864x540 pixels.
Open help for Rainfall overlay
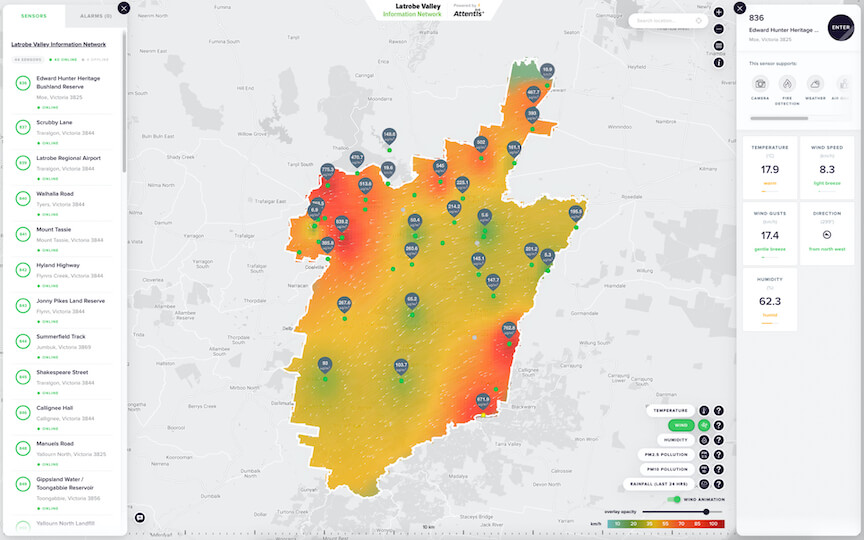click(719, 484)
